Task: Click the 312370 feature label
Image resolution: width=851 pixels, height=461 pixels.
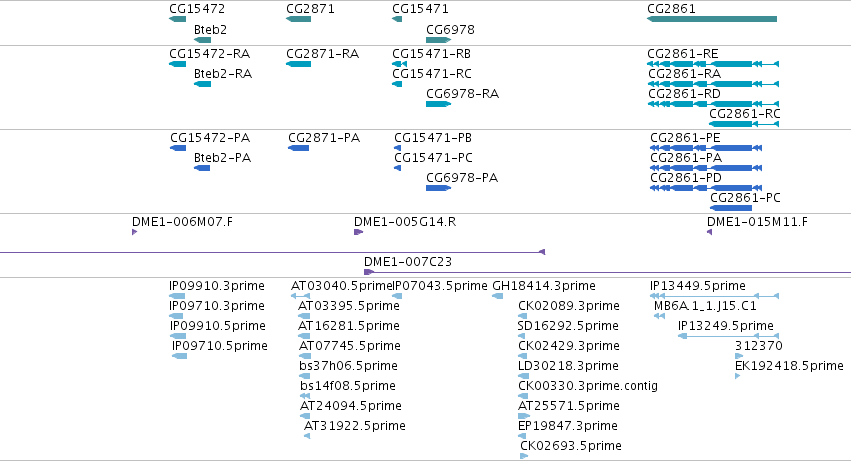Action: [x=759, y=346]
